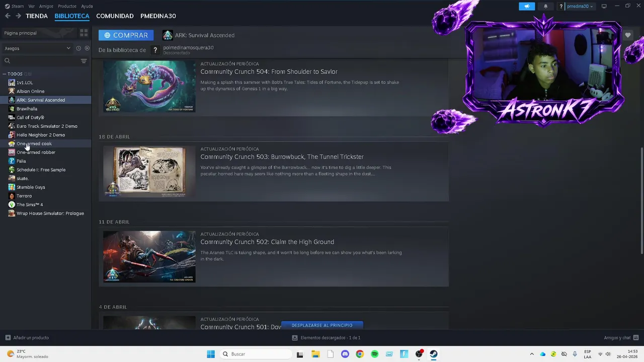Open the PMEDINA30 profile tab
The width and height of the screenshot is (644, 362).
[158, 16]
